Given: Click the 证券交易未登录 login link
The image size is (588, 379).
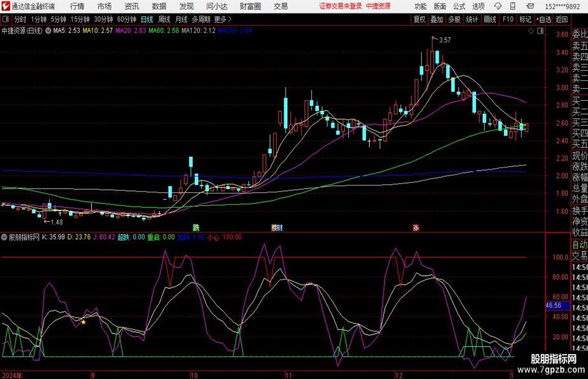Looking at the screenshot, I should pyautogui.click(x=340, y=6).
